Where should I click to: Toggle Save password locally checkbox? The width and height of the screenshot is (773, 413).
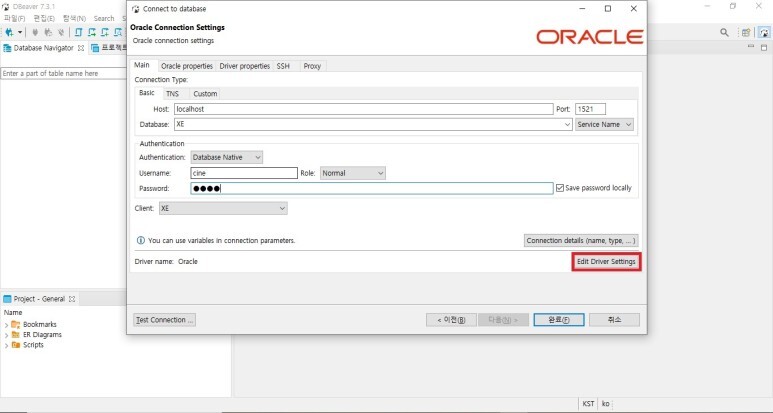pos(560,188)
